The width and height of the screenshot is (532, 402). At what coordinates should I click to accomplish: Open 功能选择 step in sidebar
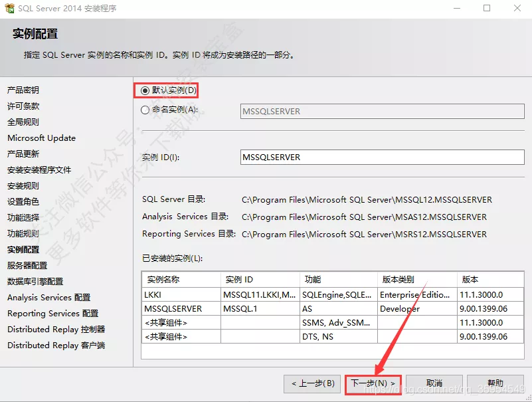tap(23, 218)
